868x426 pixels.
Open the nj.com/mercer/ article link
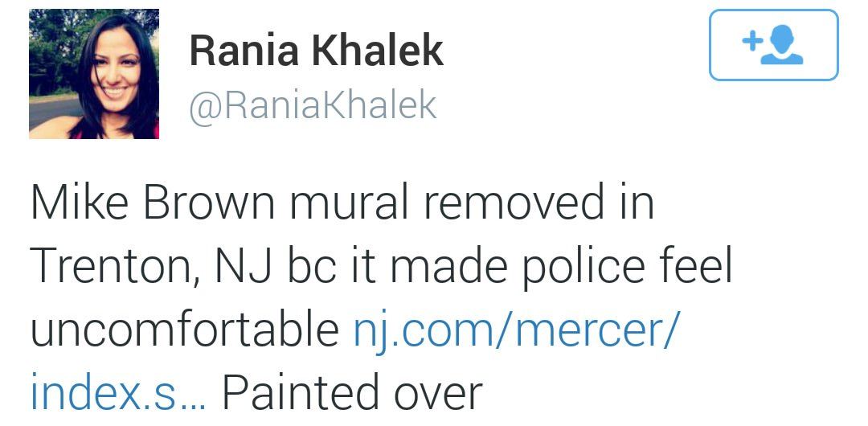click(516, 331)
